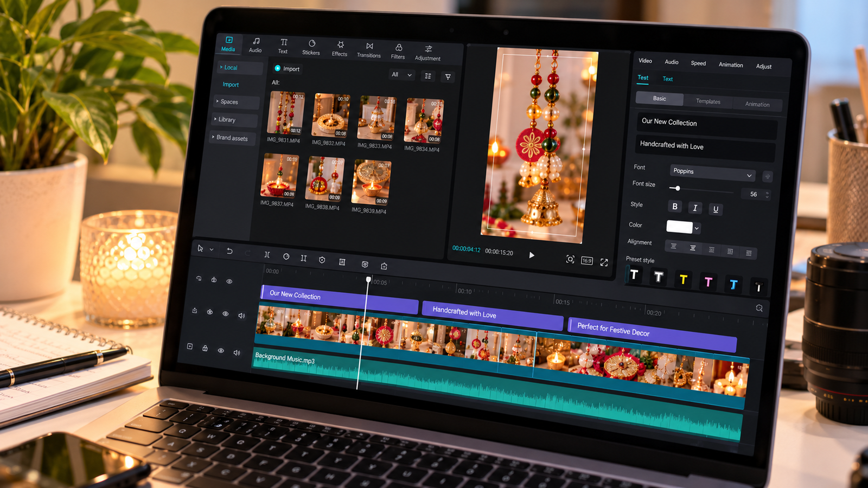Image resolution: width=868 pixels, height=488 pixels.
Task: Expand the Library section in sidebar
Action: 235,120
